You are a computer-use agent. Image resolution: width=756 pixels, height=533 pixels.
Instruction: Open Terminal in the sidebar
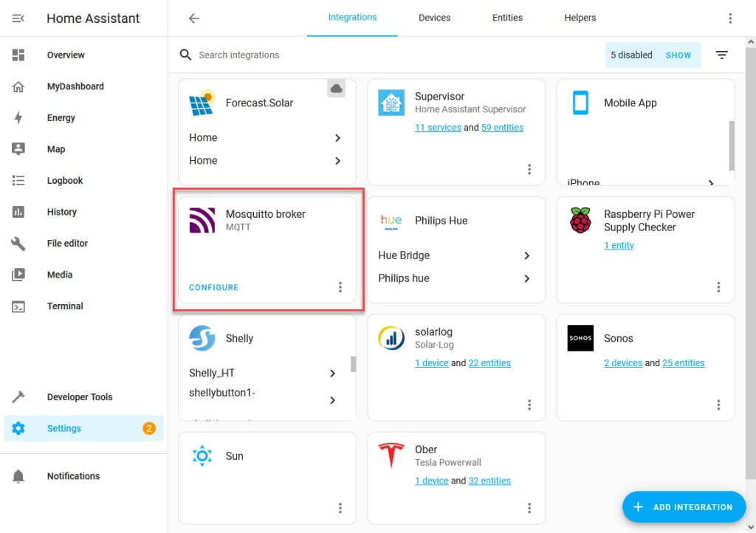65,306
